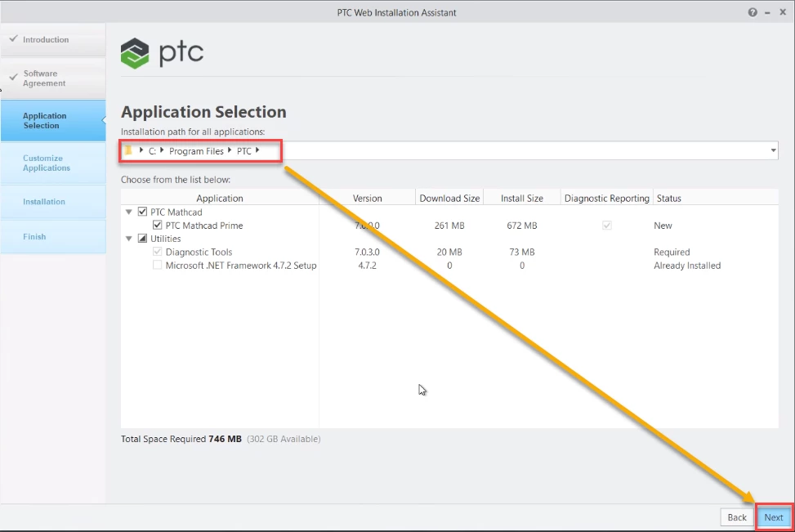Open the Customize Applications step

tap(53, 163)
